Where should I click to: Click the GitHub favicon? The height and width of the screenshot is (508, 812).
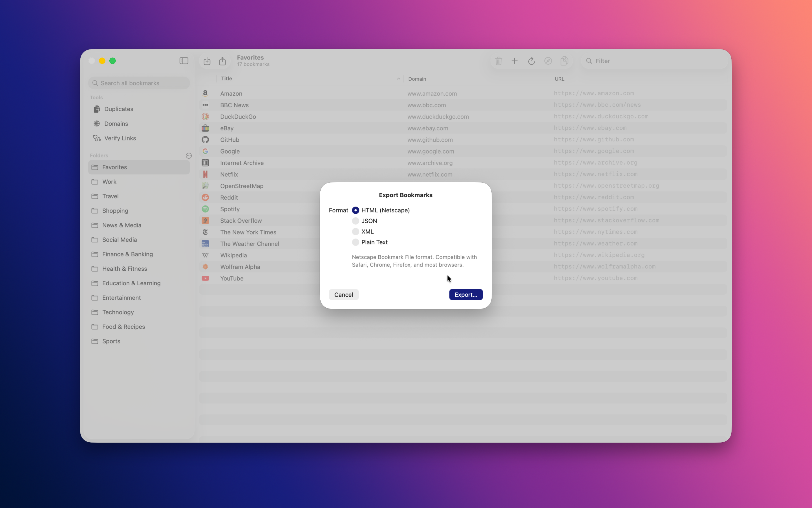click(x=205, y=139)
